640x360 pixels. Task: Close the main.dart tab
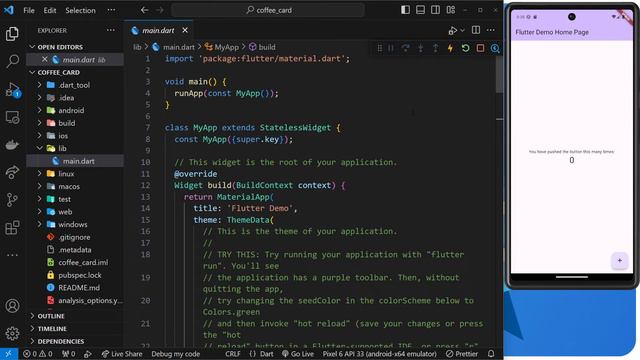(x=185, y=31)
